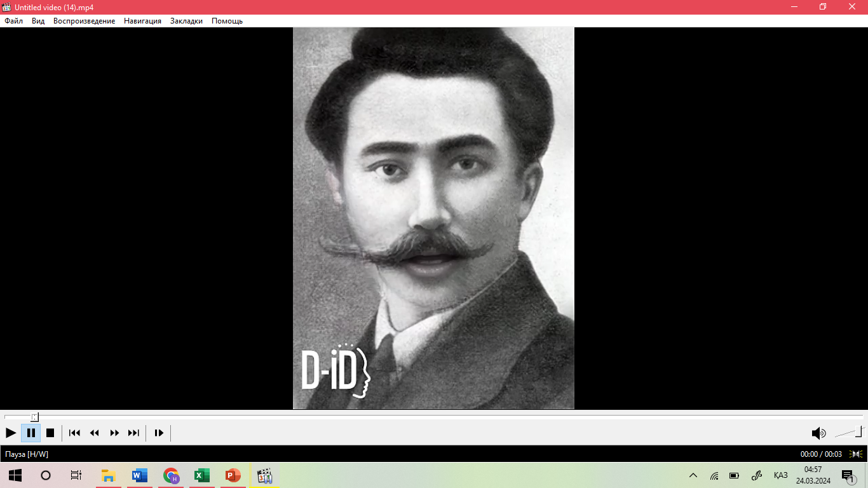Open the Файл menu
Screen dimensions: 868x488
point(13,21)
